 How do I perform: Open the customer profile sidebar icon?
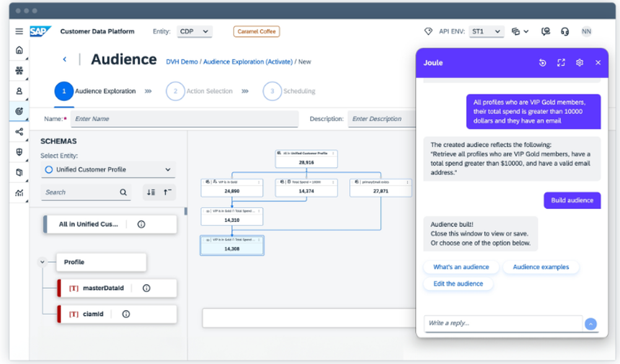pos(19,91)
